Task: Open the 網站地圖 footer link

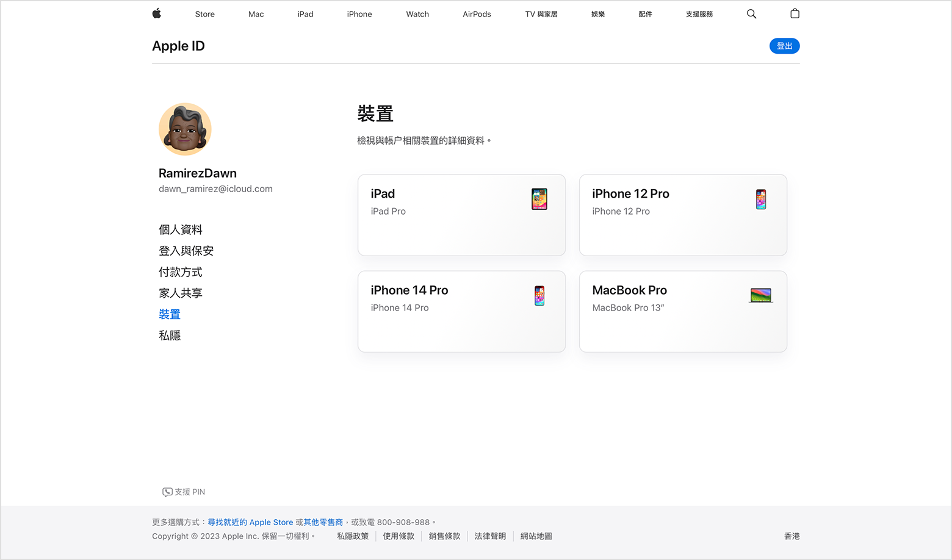Action: click(536, 536)
